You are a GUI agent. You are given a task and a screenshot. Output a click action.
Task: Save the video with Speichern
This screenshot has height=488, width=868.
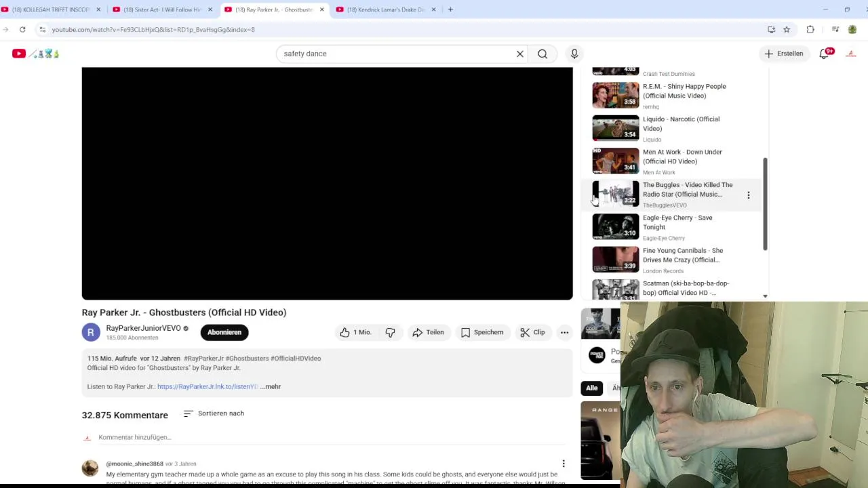coord(481,332)
